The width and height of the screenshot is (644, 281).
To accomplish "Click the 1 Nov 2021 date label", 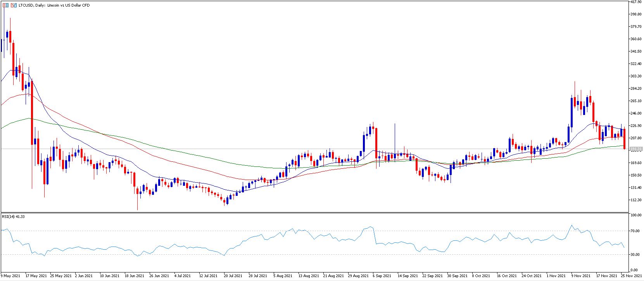I will coord(556,276).
